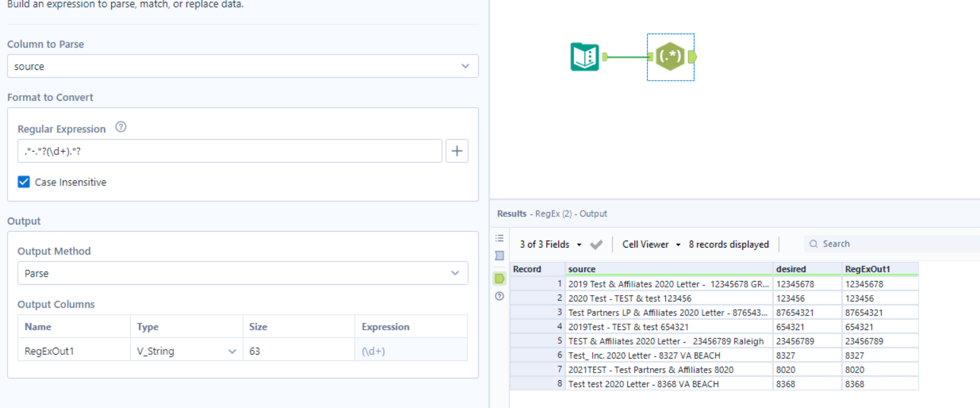Click the RegEx tool green output anchor
Screen dimensions: 980x408
pyautogui.click(x=691, y=56)
